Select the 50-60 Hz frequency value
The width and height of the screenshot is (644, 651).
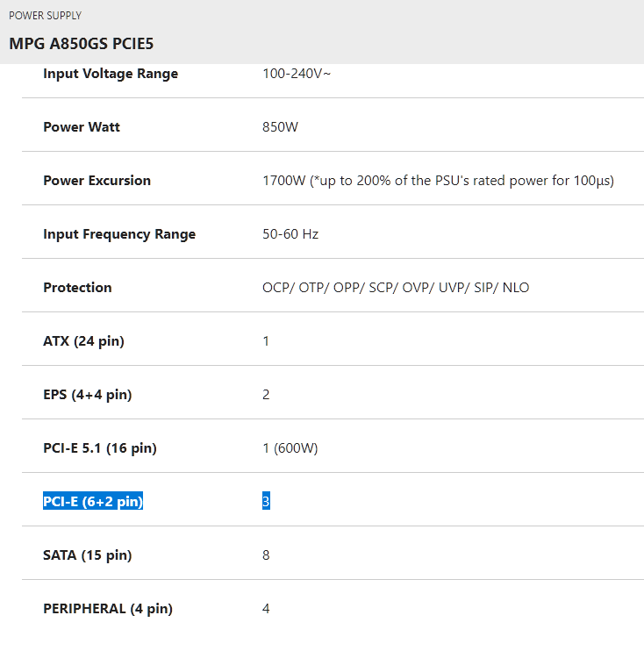point(290,234)
